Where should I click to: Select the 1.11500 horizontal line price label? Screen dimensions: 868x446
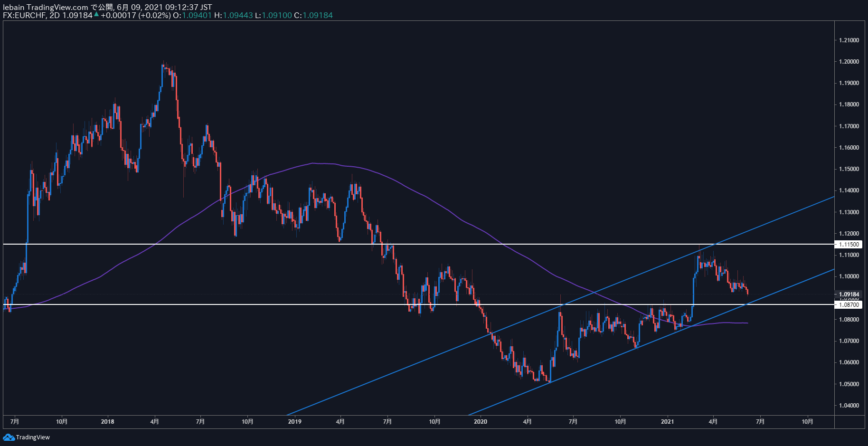pyautogui.click(x=849, y=244)
